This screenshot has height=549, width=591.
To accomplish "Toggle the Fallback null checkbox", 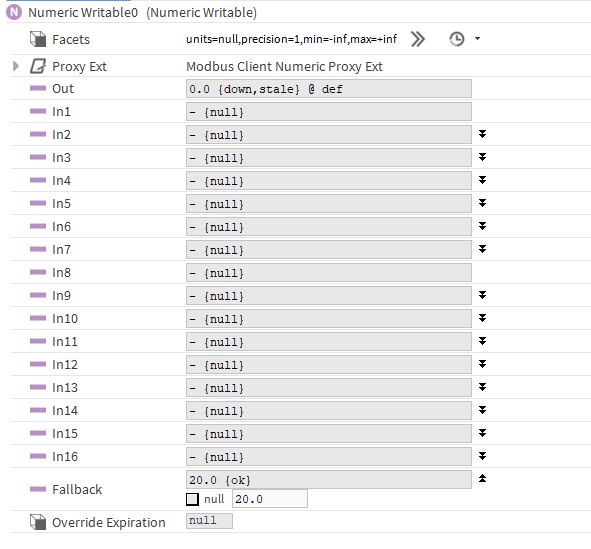I will coord(192,499).
